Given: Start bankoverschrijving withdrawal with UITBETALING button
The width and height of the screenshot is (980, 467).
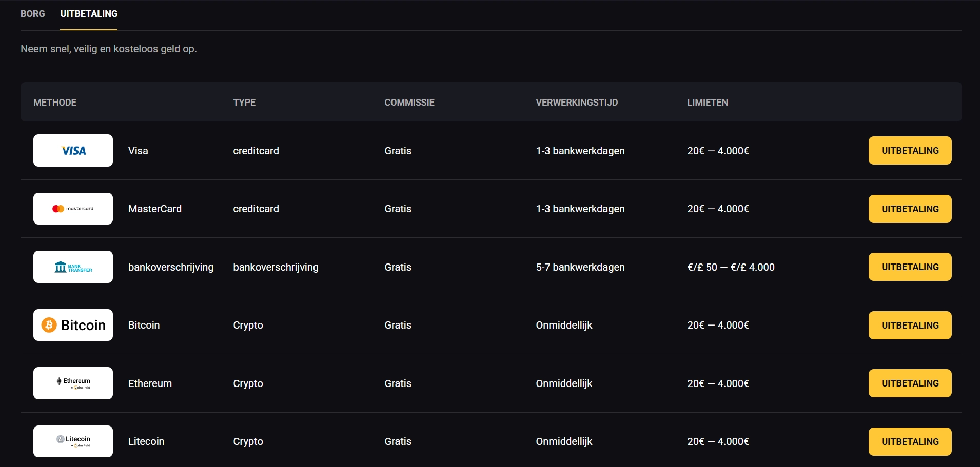Looking at the screenshot, I should (x=910, y=267).
